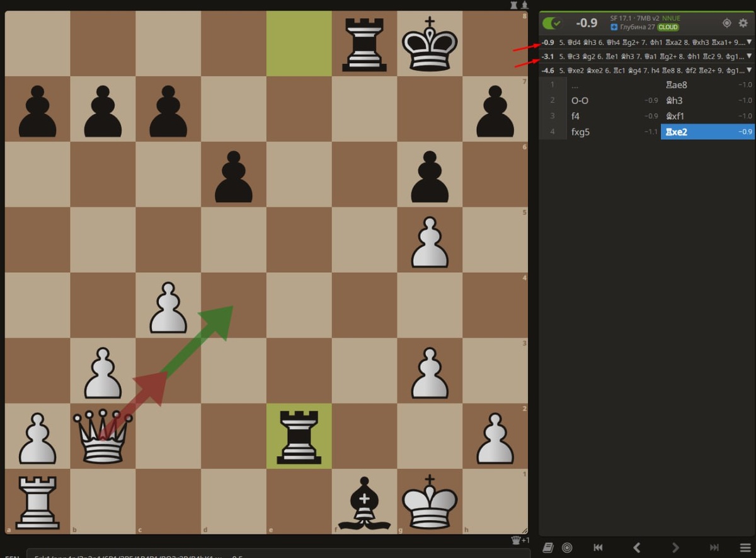The width and height of the screenshot is (756, 558).
Task: Jump to first move of the game
Action: (598, 548)
